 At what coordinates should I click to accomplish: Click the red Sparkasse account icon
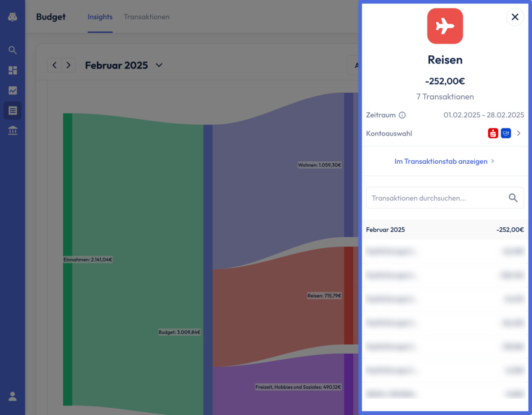493,133
